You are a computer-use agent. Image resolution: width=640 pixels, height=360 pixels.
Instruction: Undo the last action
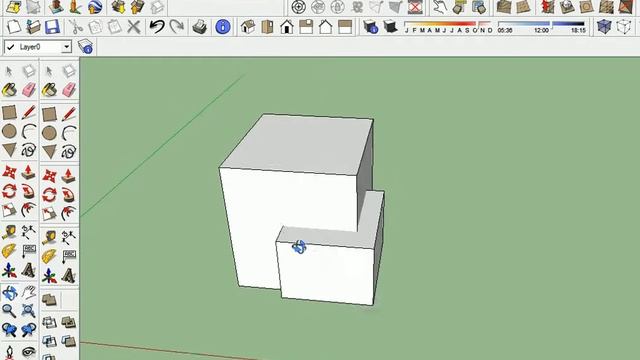[x=157, y=27]
